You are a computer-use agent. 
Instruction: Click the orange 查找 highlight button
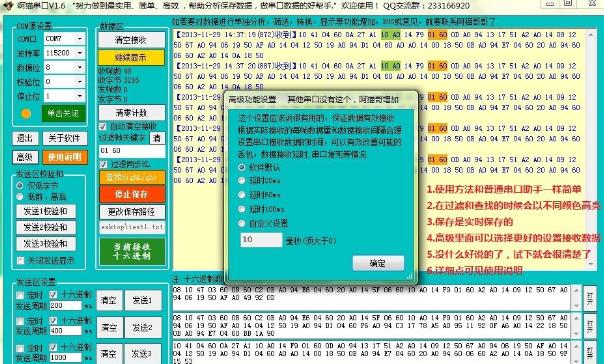[x=132, y=177]
